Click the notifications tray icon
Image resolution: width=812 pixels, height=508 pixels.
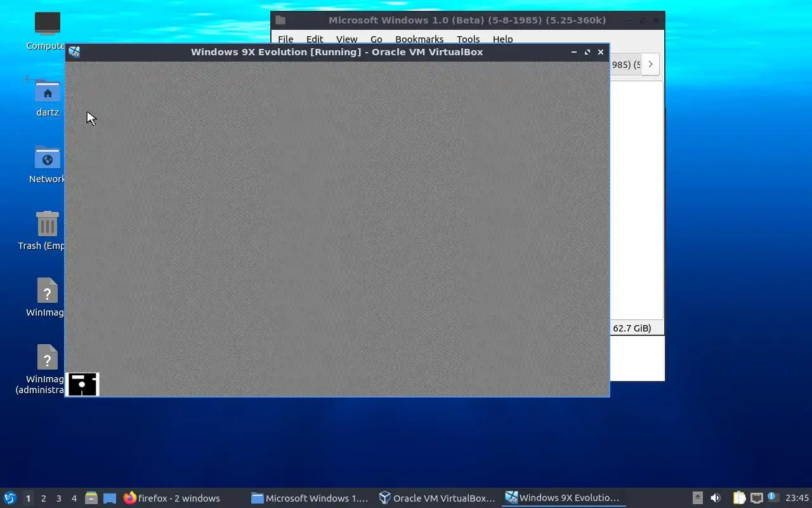[x=773, y=497]
